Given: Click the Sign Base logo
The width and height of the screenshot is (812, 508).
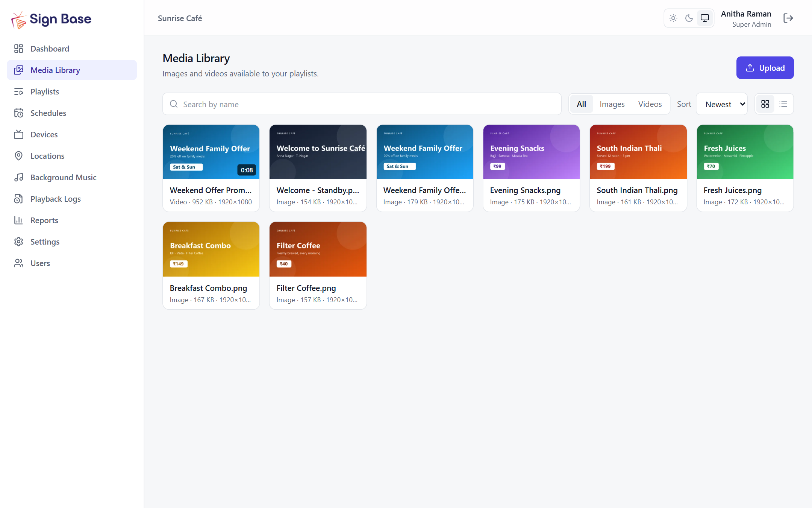Looking at the screenshot, I should 51,19.
